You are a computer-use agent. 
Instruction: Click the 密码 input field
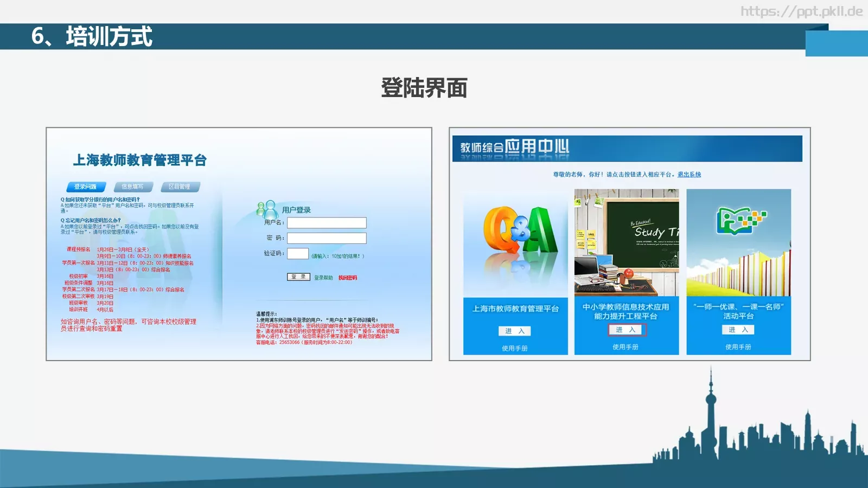pos(327,238)
